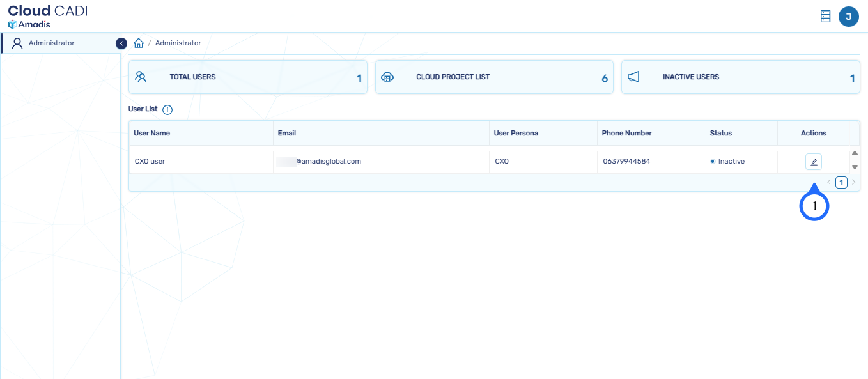Click the User List info icon
The width and height of the screenshot is (868, 379).
coord(167,110)
